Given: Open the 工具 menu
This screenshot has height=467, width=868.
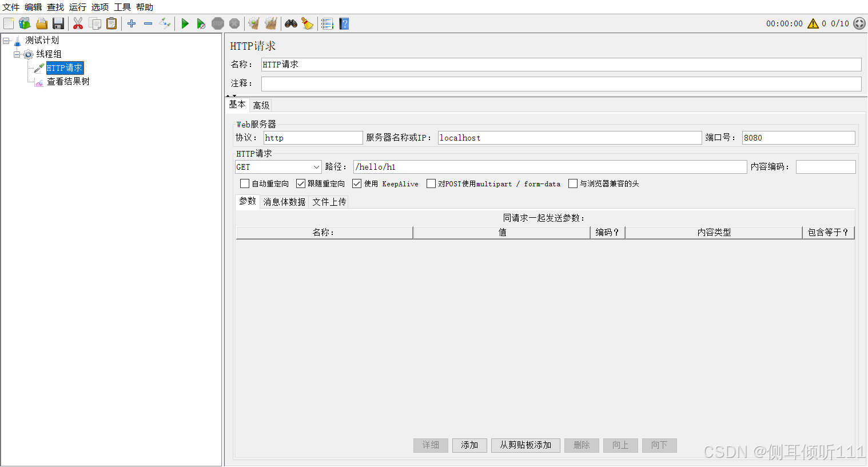Looking at the screenshot, I should pyautogui.click(x=122, y=7).
